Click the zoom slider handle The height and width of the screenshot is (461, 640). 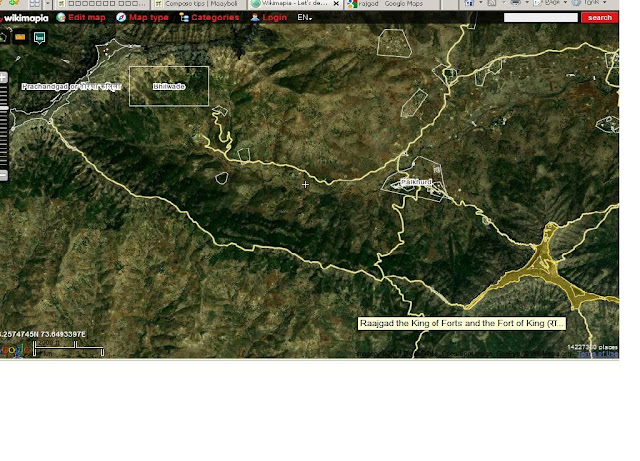4,108
